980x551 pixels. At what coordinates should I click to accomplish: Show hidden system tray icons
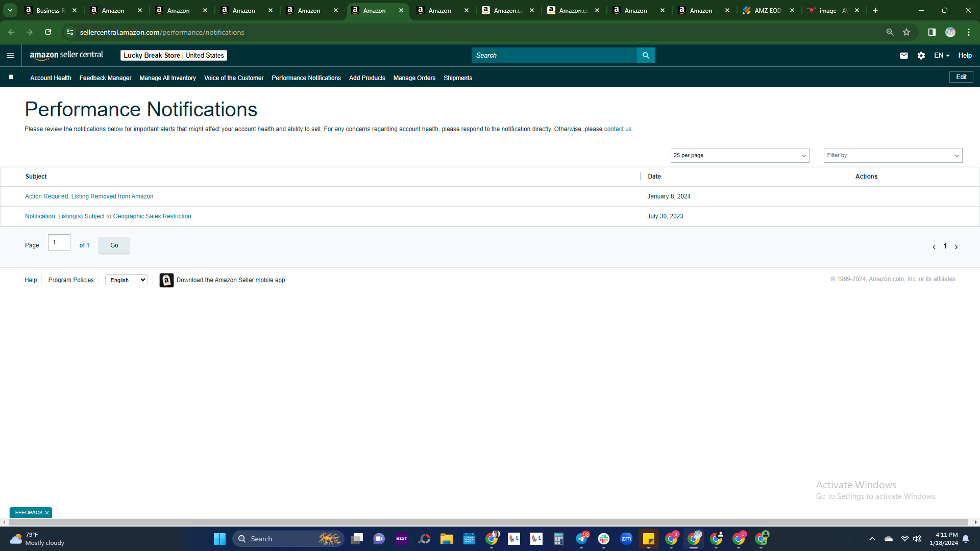pyautogui.click(x=872, y=539)
